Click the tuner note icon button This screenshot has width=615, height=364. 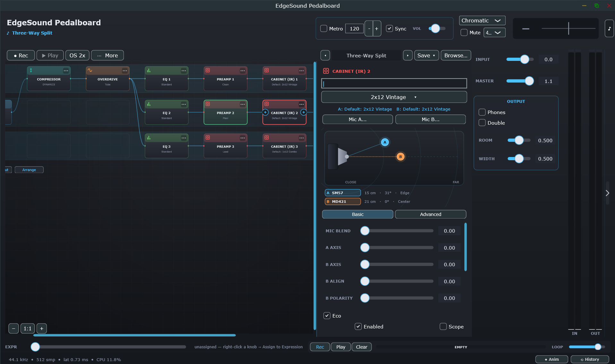coord(609,29)
